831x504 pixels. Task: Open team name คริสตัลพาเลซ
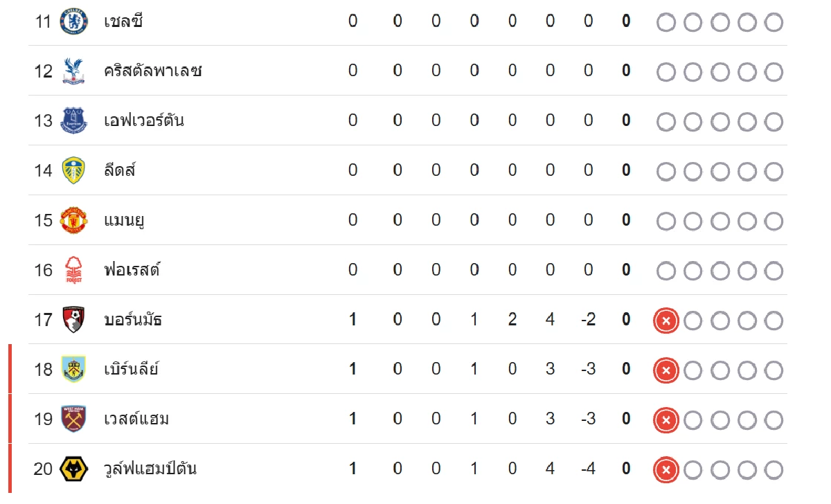(152, 71)
